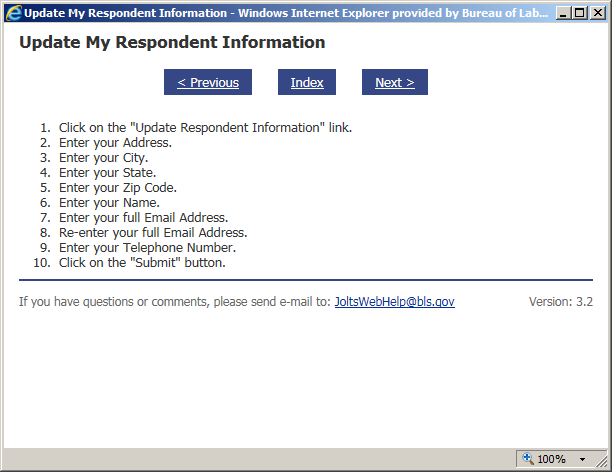Image resolution: width=612 pixels, height=472 pixels.
Task: Click the Internet Explorer logo in title bar
Action: pos(13,14)
